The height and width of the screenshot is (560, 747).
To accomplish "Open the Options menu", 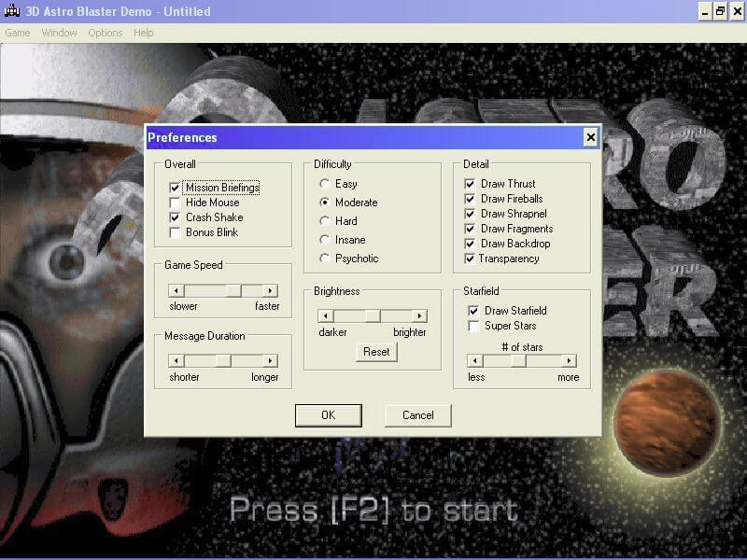I will tap(105, 33).
